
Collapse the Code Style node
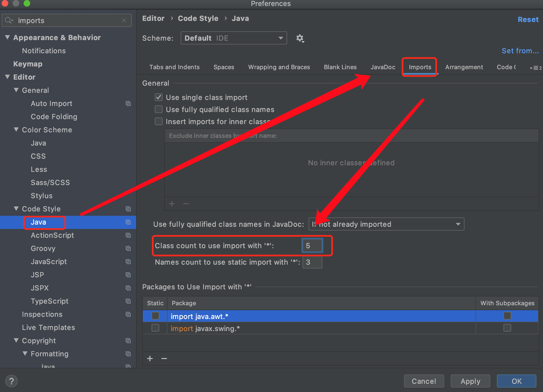coord(16,209)
